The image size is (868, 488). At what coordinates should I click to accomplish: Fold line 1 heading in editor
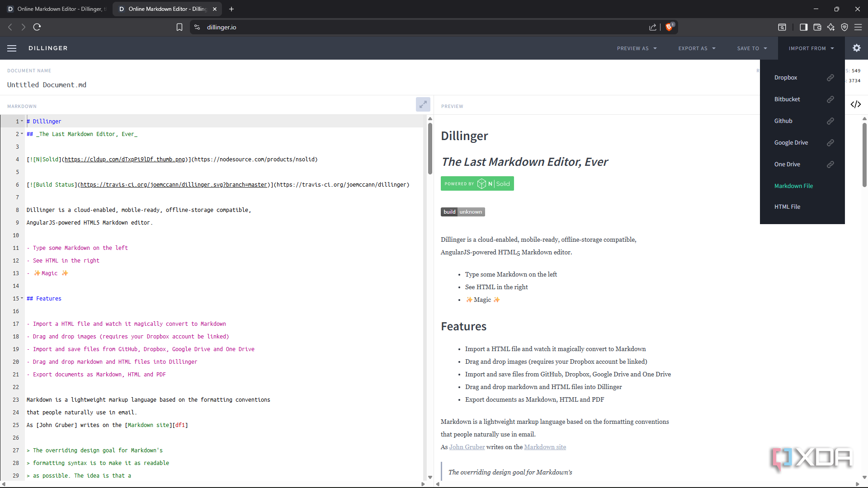[x=22, y=121]
